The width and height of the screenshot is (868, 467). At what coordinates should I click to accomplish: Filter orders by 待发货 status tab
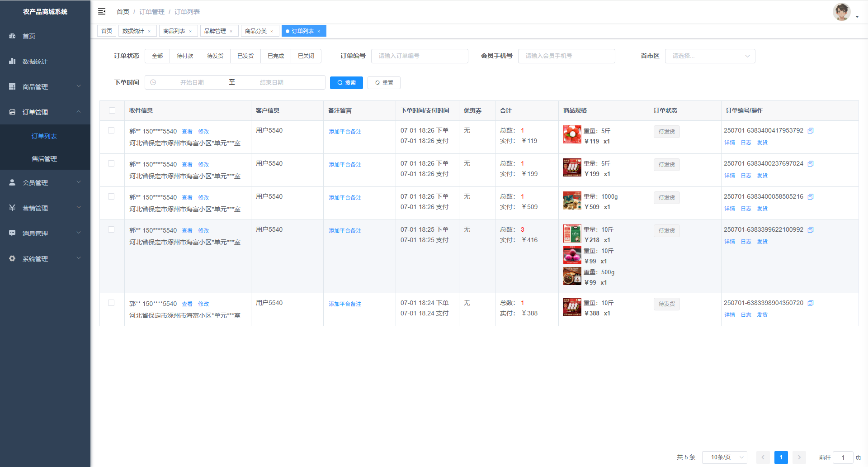tap(215, 56)
